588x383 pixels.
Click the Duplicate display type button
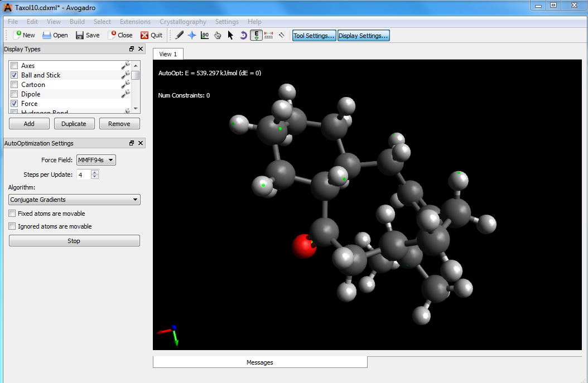pyautogui.click(x=74, y=124)
